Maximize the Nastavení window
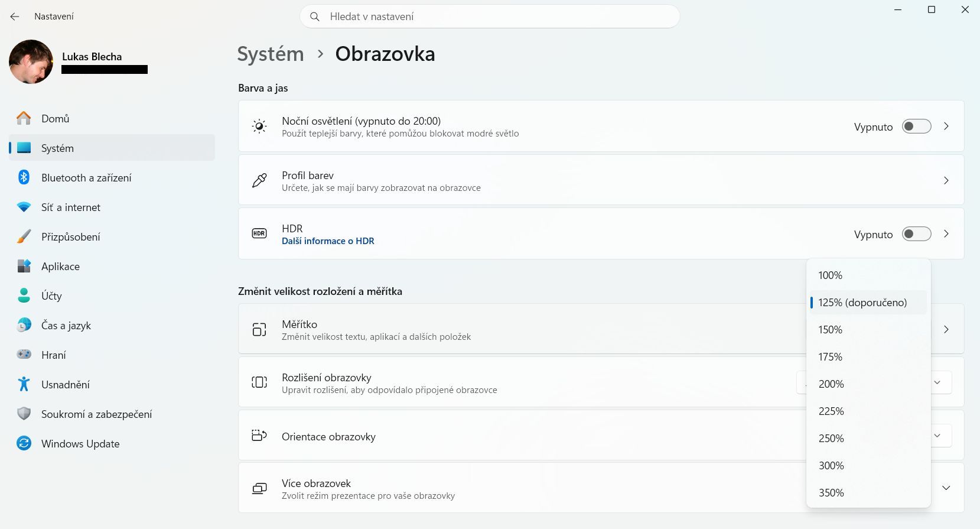 click(x=932, y=9)
